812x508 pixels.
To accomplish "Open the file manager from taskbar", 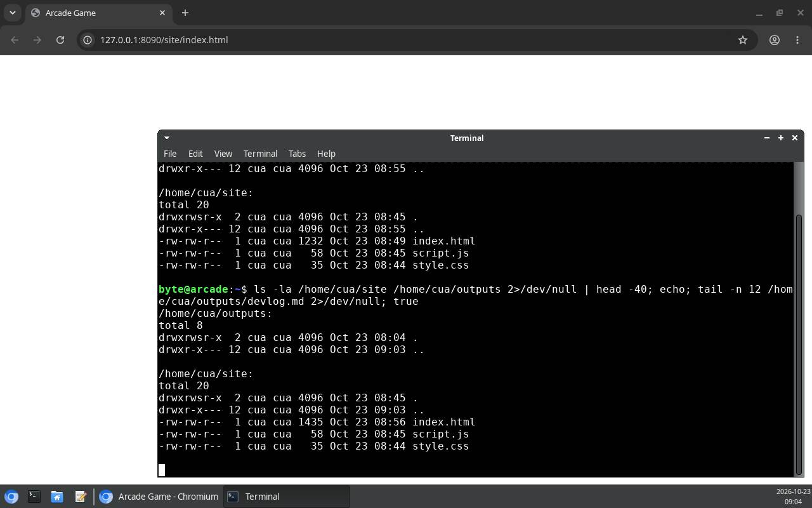I will pyautogui.click(x=57, y=497).
